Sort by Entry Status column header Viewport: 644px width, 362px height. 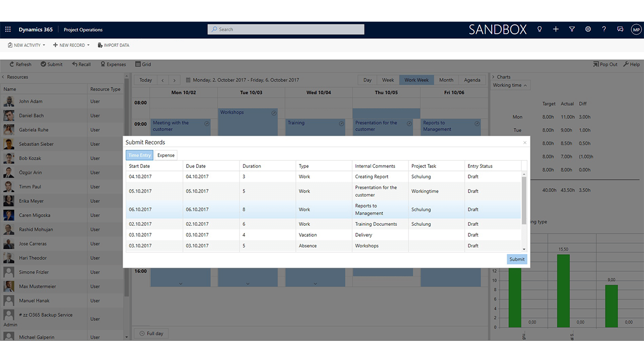pos(493,166)
